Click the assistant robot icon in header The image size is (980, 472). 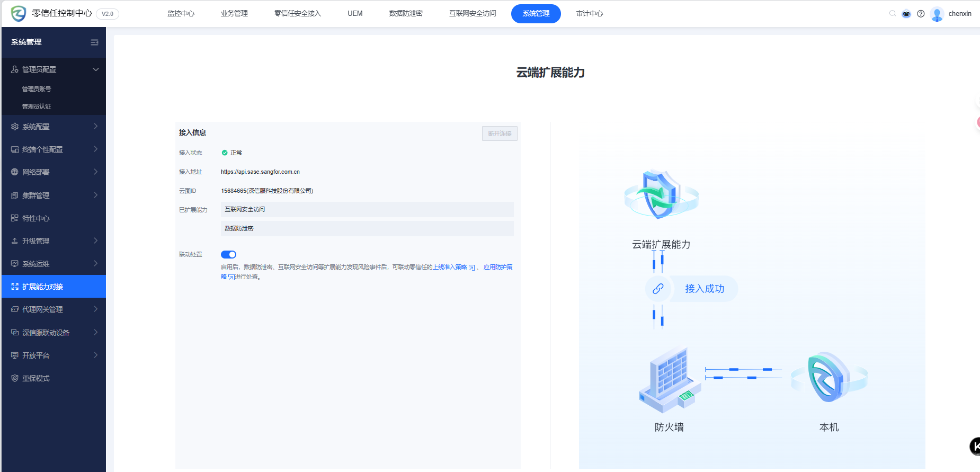coord(906,14)
